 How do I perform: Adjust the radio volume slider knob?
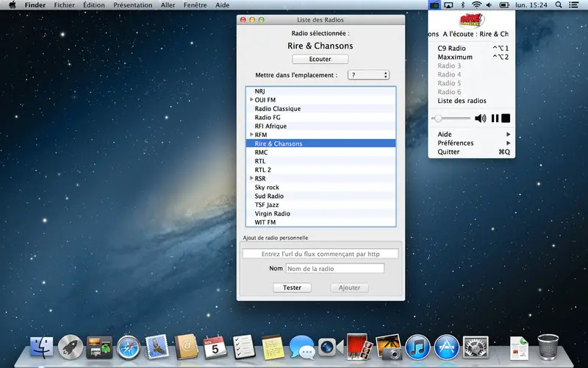[x=437, y=118]
